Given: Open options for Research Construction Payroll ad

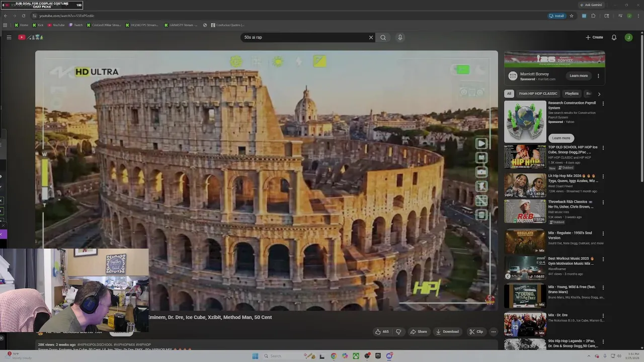Looking at the screenshot, I should 603,104.
